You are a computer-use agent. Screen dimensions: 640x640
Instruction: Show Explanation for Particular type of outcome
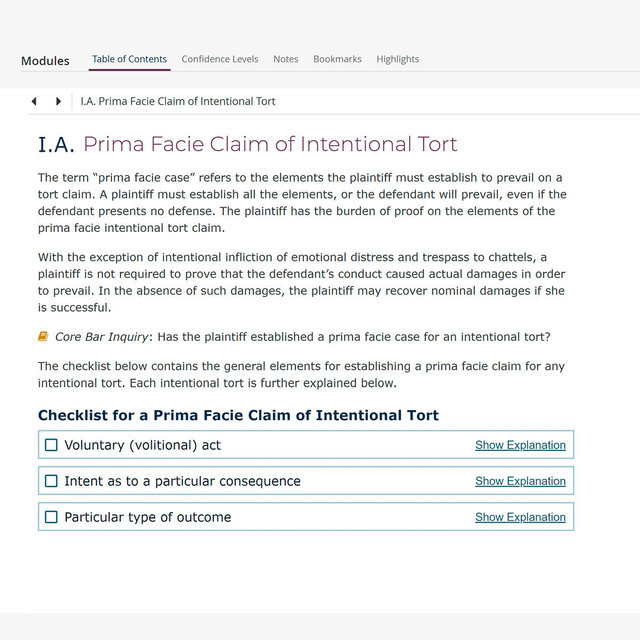coord(520,517)
